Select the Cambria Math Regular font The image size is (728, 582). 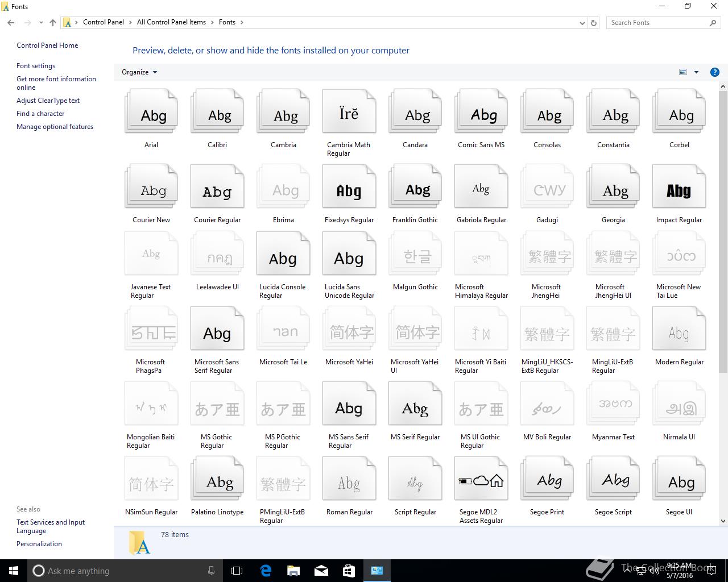(x=349, y=111)
